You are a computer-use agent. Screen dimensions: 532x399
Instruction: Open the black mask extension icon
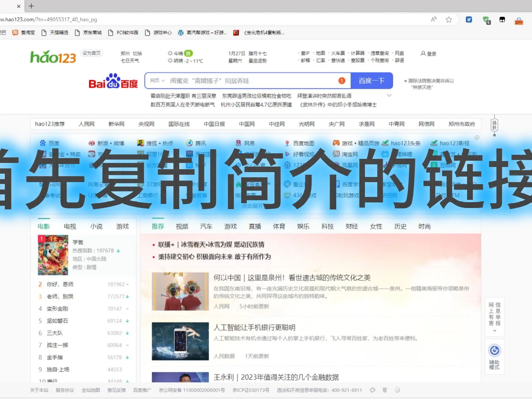tap(502, 20)
